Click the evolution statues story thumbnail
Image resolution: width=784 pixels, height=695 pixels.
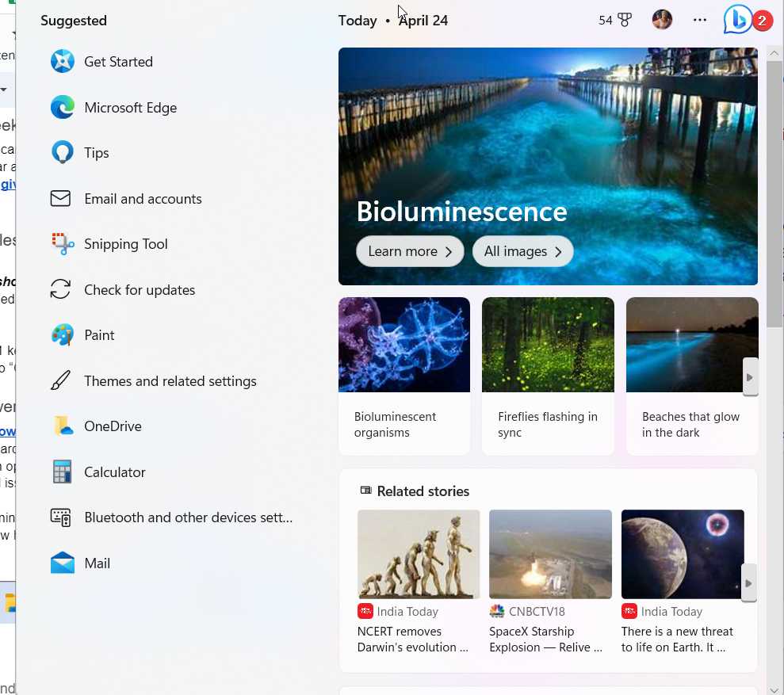click(x=419, y=554)
